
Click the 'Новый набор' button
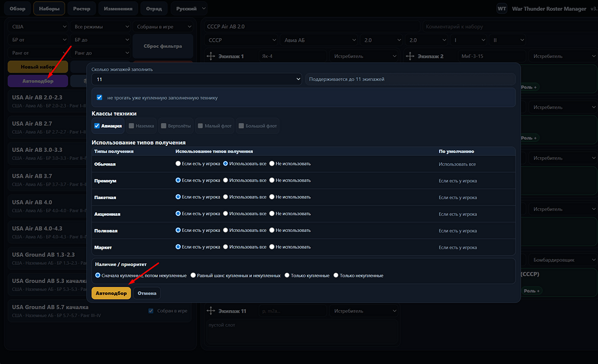(x=38, y=67)
